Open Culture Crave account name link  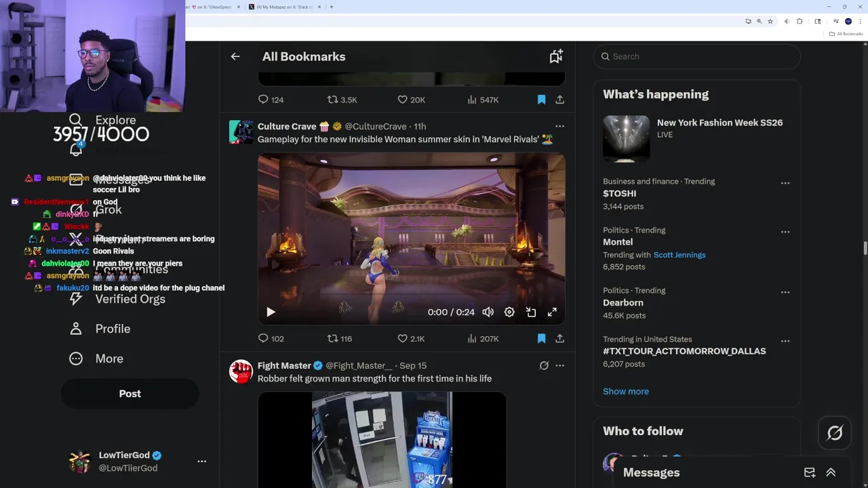(287, 126)
